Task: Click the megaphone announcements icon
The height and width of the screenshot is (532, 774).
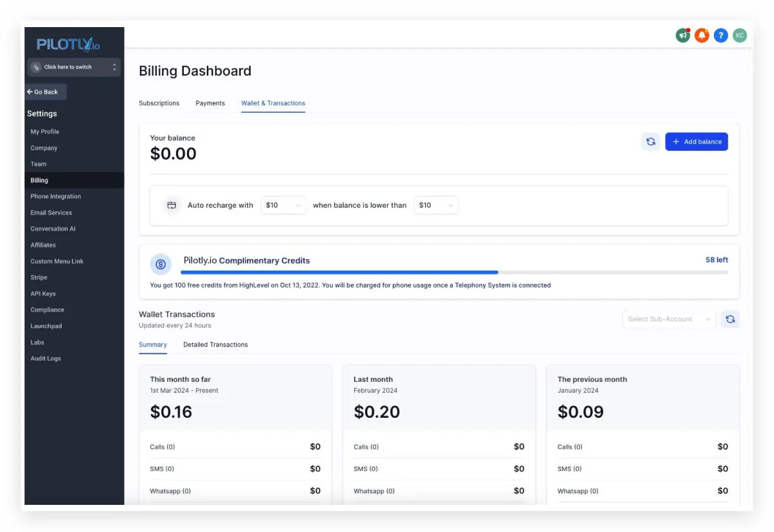Action: tap(682, 35)
